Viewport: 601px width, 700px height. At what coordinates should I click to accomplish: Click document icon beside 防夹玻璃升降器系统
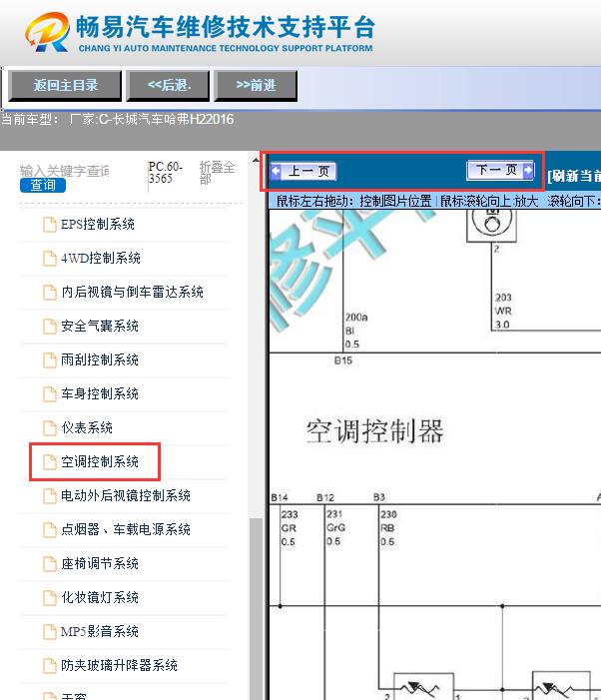(x=50, y=666)
